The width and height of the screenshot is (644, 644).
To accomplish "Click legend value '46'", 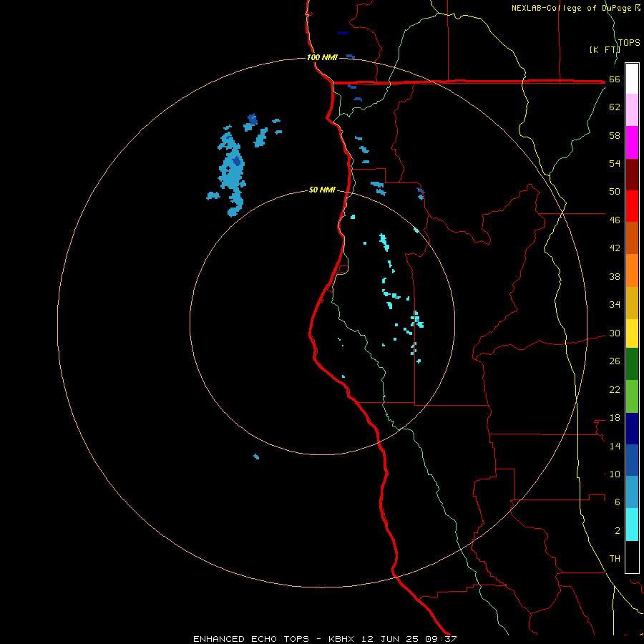I will point(615,220).
